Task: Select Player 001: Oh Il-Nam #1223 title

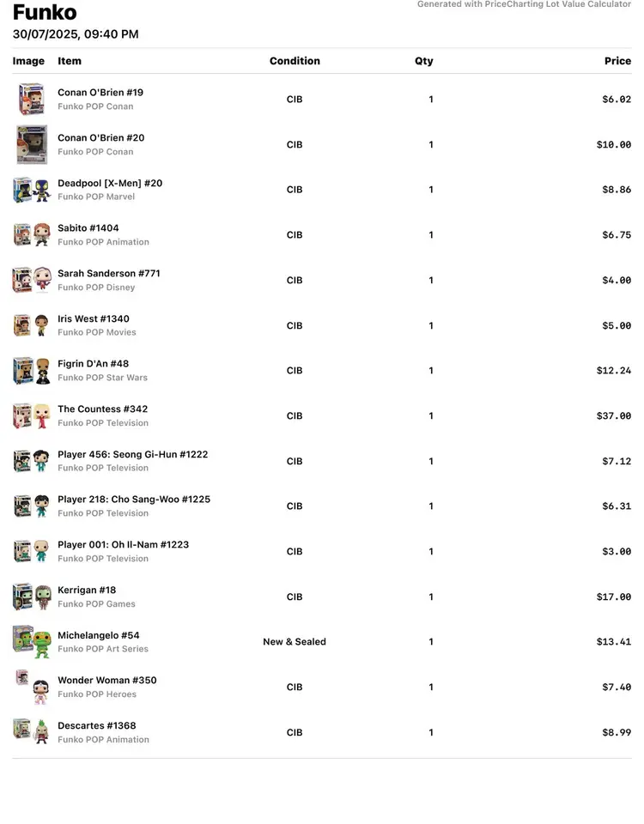Action: [123, 545]
